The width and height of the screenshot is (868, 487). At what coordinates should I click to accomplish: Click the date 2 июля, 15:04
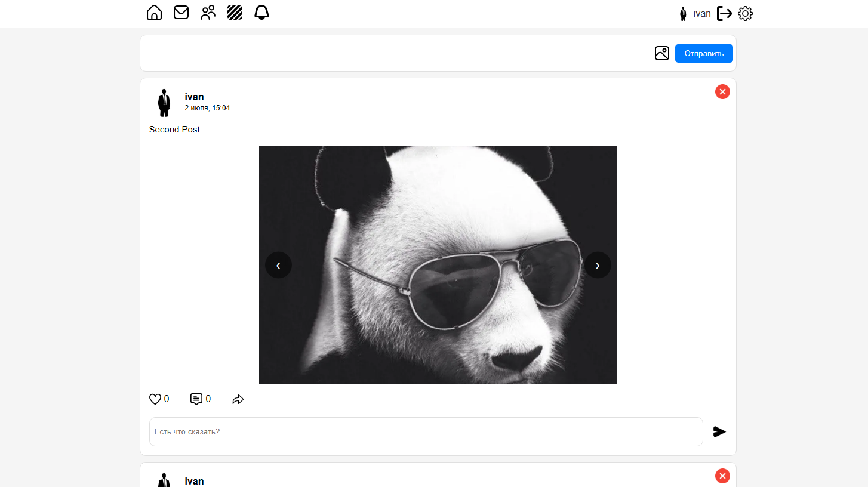(207, 108)
